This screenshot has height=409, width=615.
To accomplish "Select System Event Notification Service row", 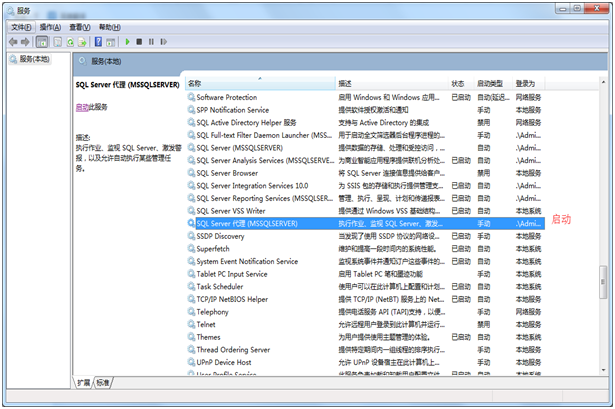I will click(x=366, y=261).
